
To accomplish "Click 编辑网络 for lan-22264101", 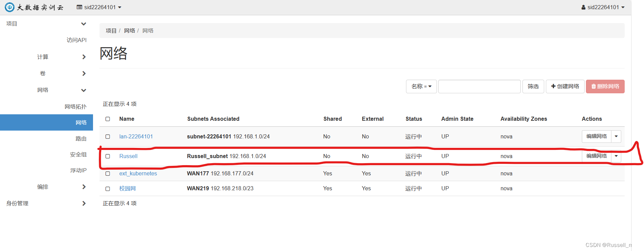I will pos(596,136).
